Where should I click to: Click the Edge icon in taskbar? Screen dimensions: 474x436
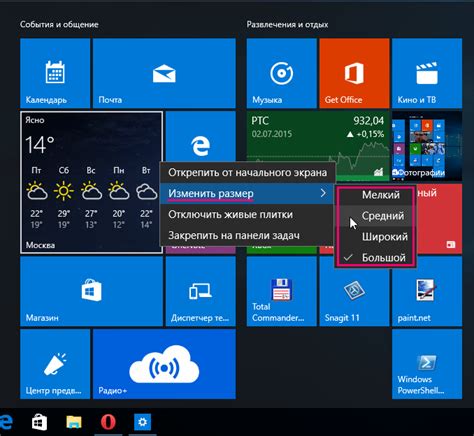(x=6, y=422)
